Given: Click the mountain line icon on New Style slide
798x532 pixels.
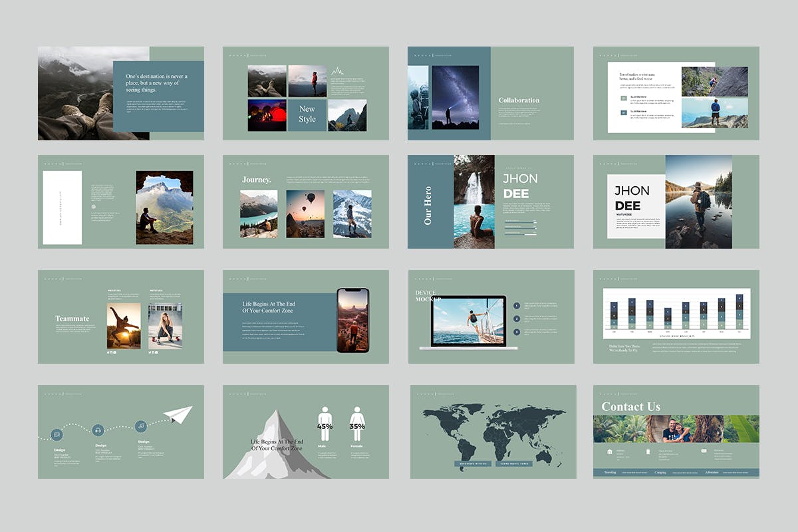Looking at the screenshot, I should pos(338,70).
